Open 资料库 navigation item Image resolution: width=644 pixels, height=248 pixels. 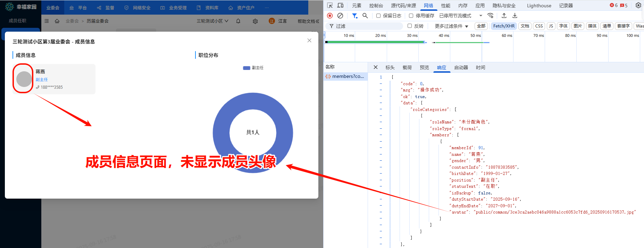click(208, 8)
